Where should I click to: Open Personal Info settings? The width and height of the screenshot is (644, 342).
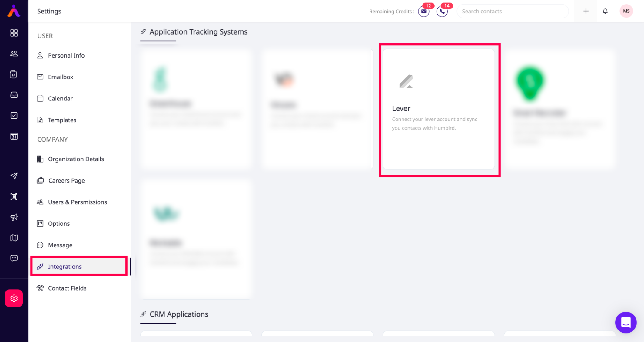click(x=66, y=55)
